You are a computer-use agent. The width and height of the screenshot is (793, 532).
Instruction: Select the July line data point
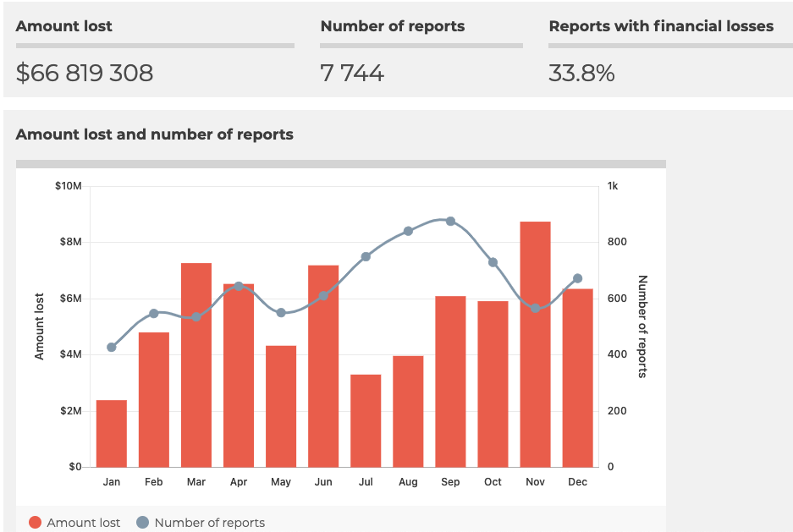point(366,256)
